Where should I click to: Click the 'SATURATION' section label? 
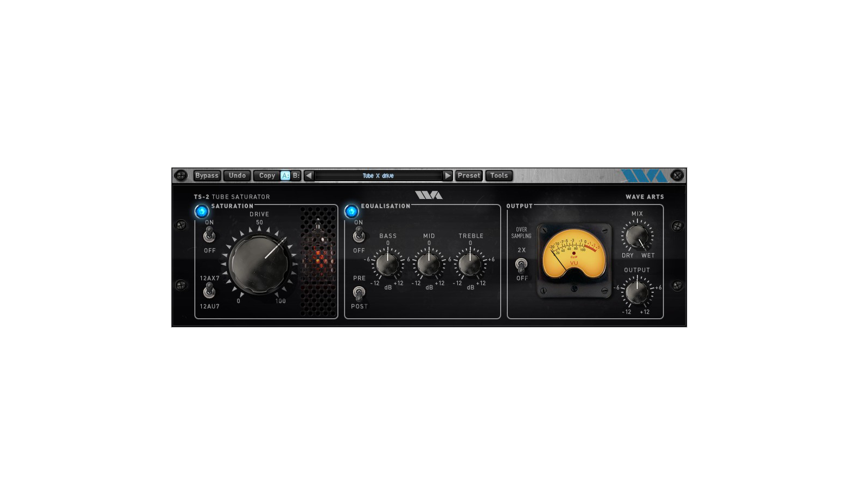232,206
